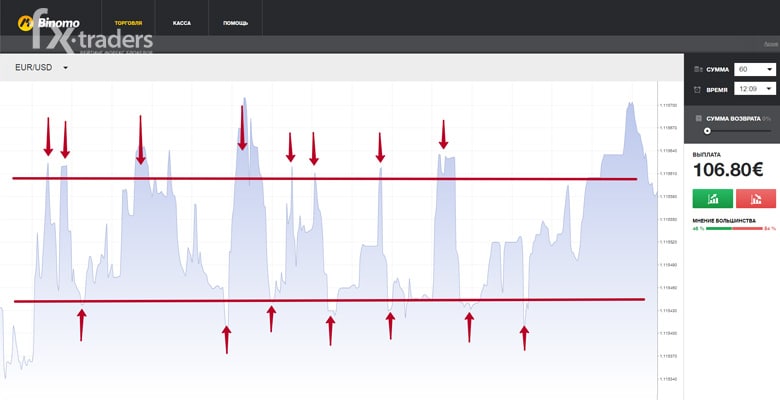Open the Время expiry time dropdown
Screen dimensions: 780x400
pyautogui.click(x=755, y=89)
